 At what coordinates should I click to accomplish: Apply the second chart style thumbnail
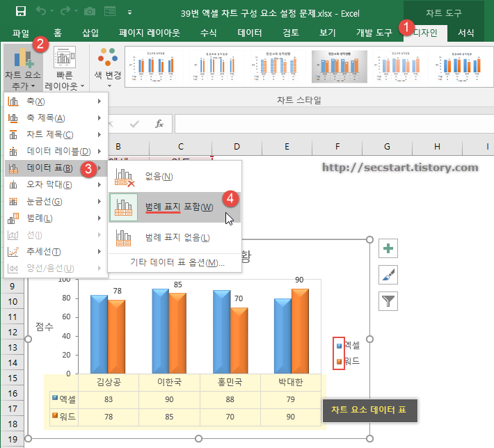tap(217, 67)
